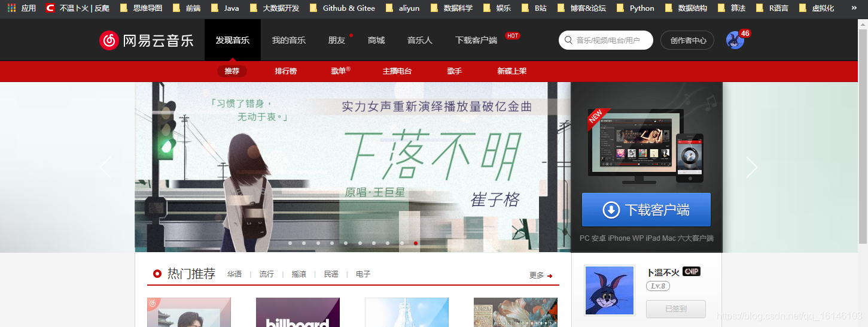Filter recommendations by 华语

[x=234, y=274]
